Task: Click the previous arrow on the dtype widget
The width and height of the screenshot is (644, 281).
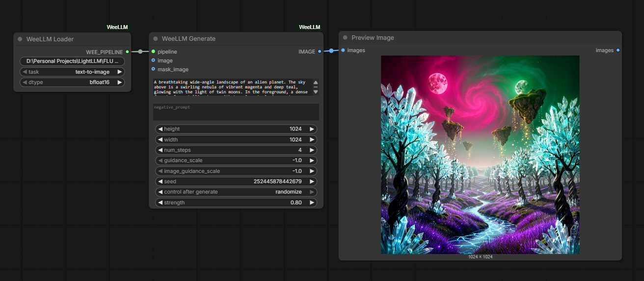Action: [24, 83]
